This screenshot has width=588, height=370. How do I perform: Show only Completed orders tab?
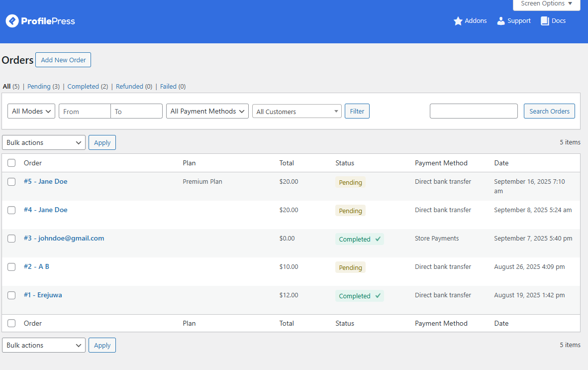tap(83, 86)
